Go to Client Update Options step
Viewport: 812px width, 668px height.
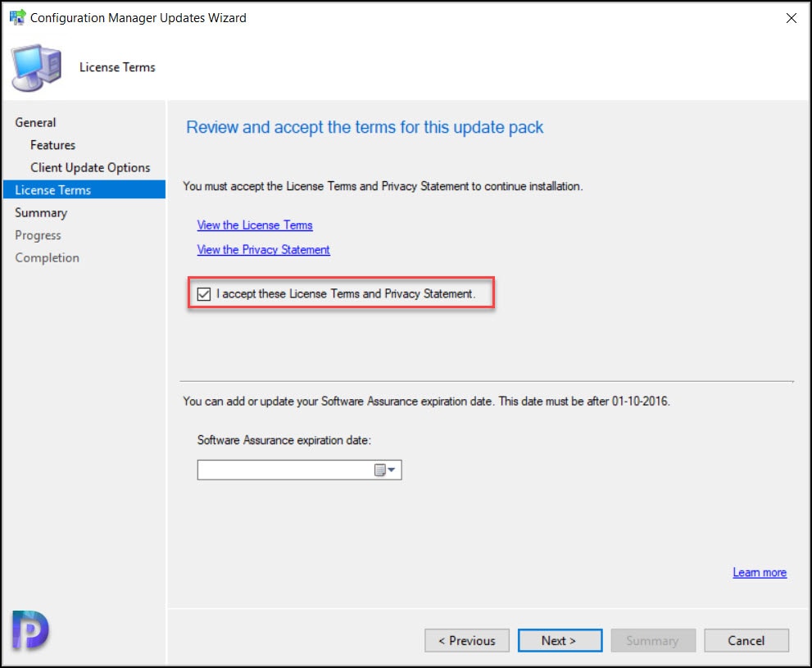coord(90,168)
